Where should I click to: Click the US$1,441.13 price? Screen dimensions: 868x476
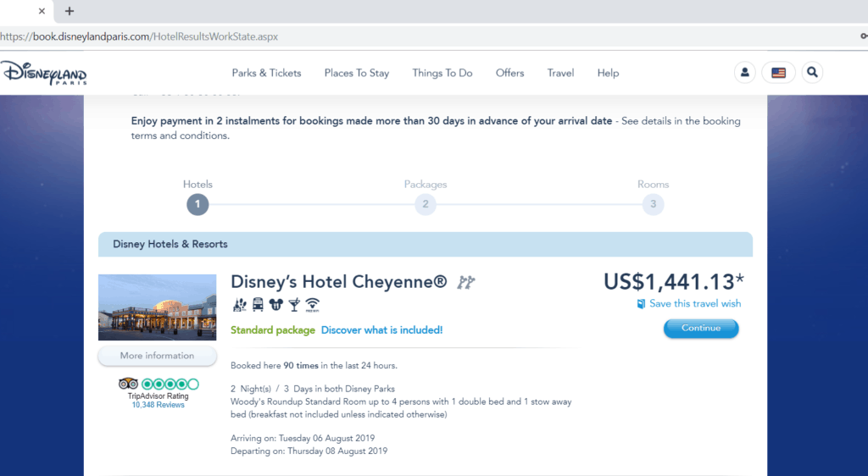[674, 282]
